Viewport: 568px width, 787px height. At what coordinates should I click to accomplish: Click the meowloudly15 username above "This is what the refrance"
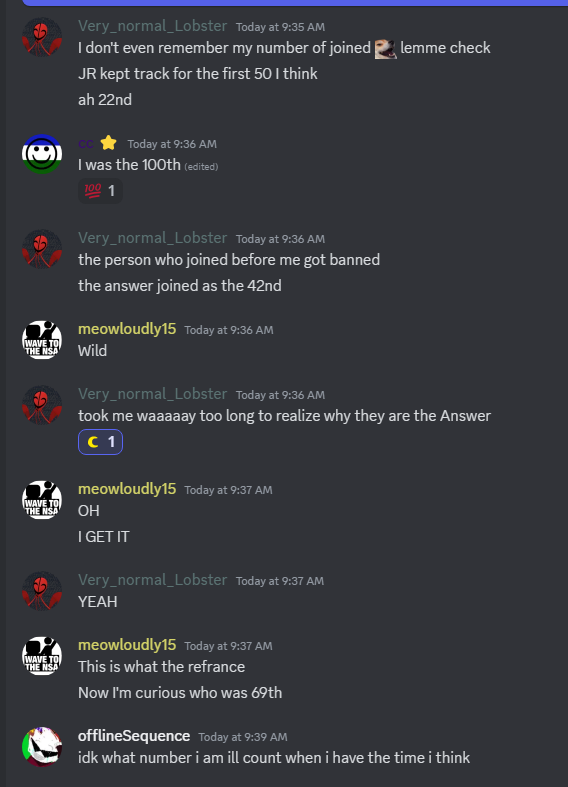pyautogui.click(x=127, y=645)
